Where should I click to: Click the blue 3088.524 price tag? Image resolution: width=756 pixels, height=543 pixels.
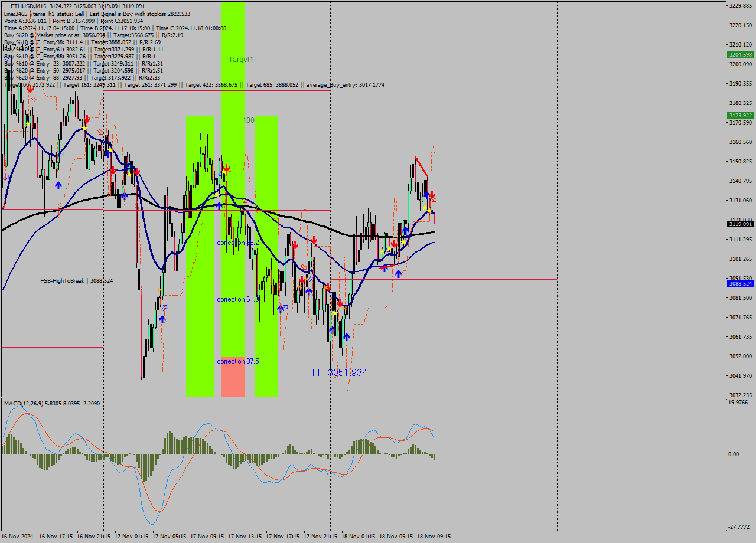740,284
